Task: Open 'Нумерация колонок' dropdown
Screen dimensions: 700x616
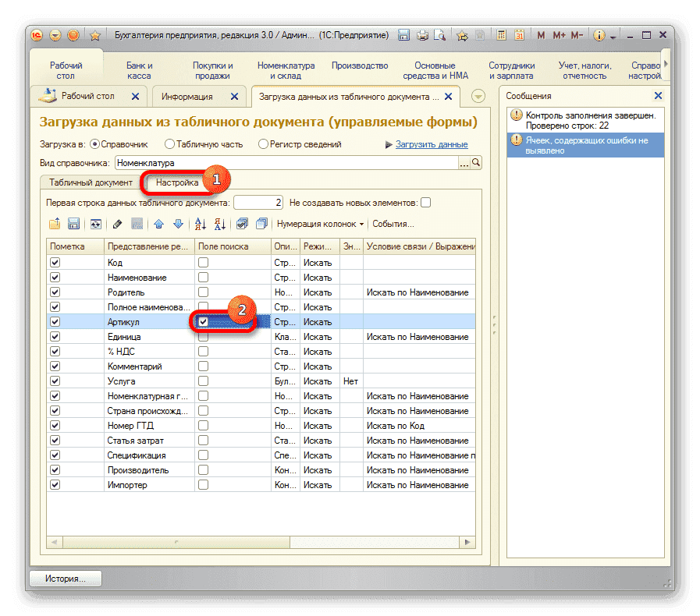Action: click(x=320, y=224)
